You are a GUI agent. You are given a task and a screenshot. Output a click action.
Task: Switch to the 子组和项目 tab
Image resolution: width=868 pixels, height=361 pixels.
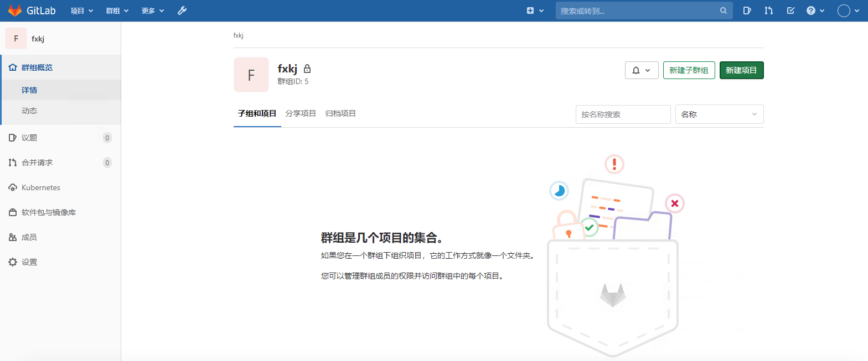point(257,113)
